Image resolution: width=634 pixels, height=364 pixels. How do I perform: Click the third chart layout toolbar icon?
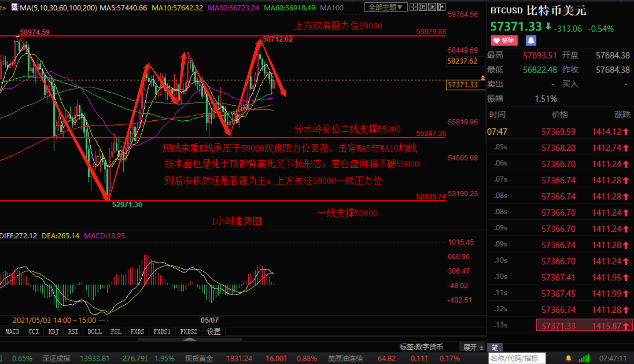[x=432, y=7]
